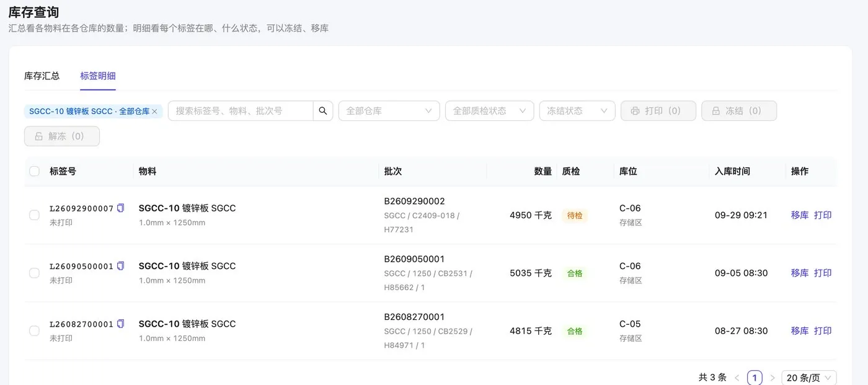Copy label number L26082700001
Screen dimensions: 868x385
(121, 324)
